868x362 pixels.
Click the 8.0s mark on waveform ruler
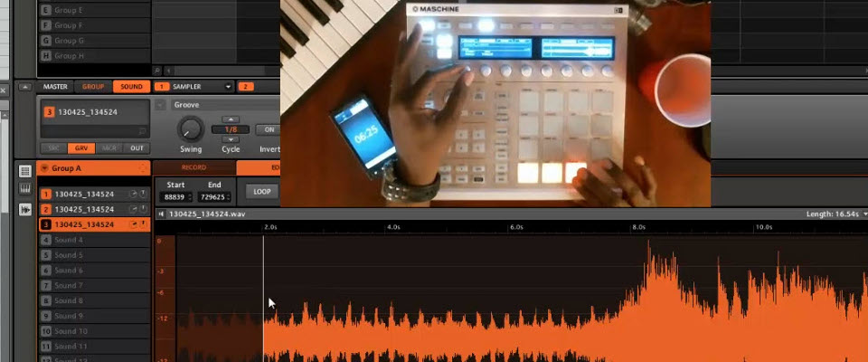[639, 227]
